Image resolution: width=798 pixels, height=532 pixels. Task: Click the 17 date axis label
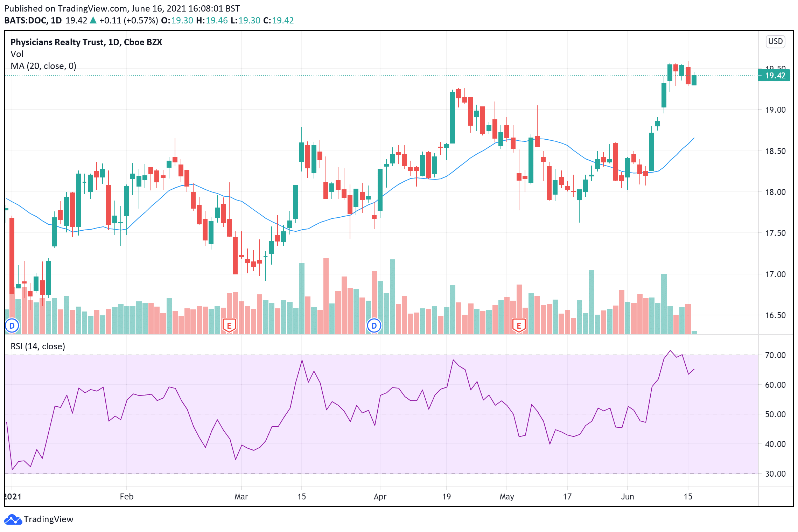[x=567, y=497]
